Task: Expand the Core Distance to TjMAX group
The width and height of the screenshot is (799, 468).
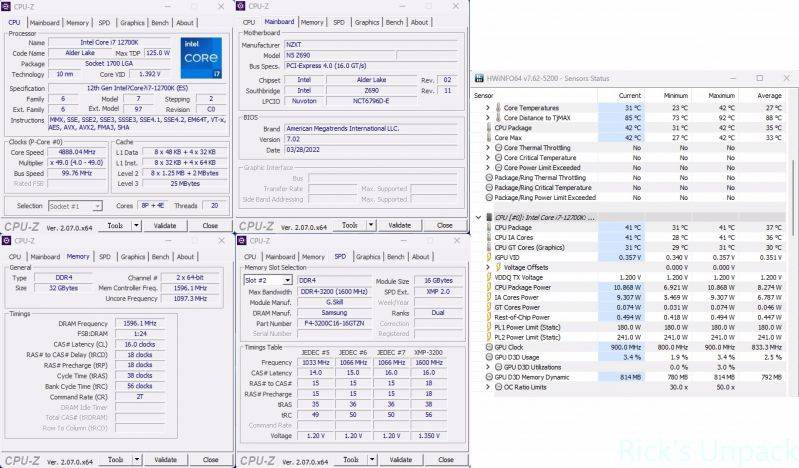Action: 488,118
